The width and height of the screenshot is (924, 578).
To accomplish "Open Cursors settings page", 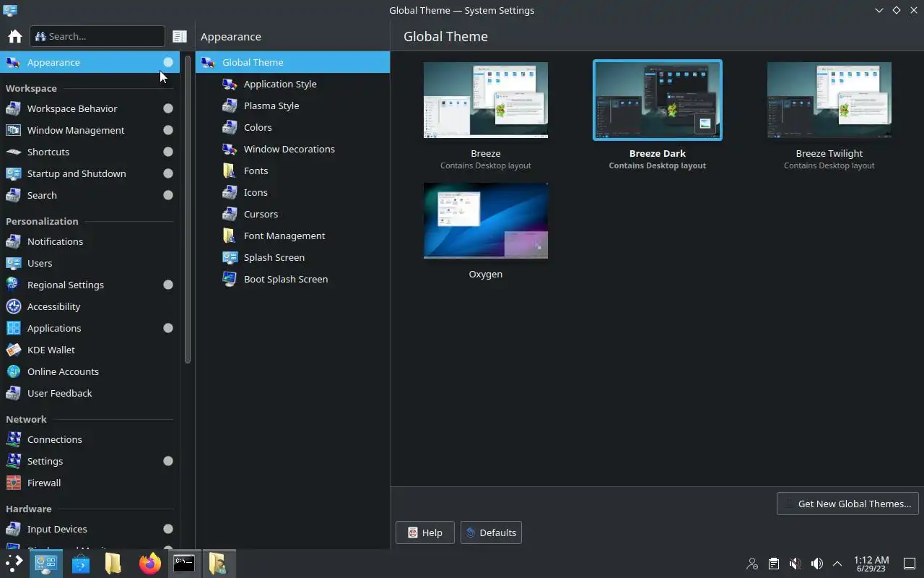I will (292, 214).
